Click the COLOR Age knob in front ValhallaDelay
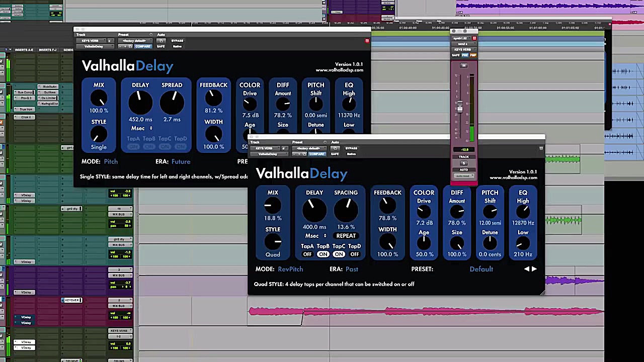The height and width of the screenshot is (362, 644). [424, 243]
